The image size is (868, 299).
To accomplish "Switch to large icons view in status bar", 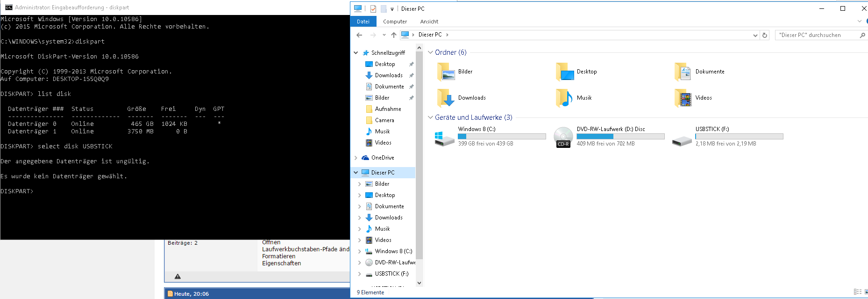I will [867, 292].
